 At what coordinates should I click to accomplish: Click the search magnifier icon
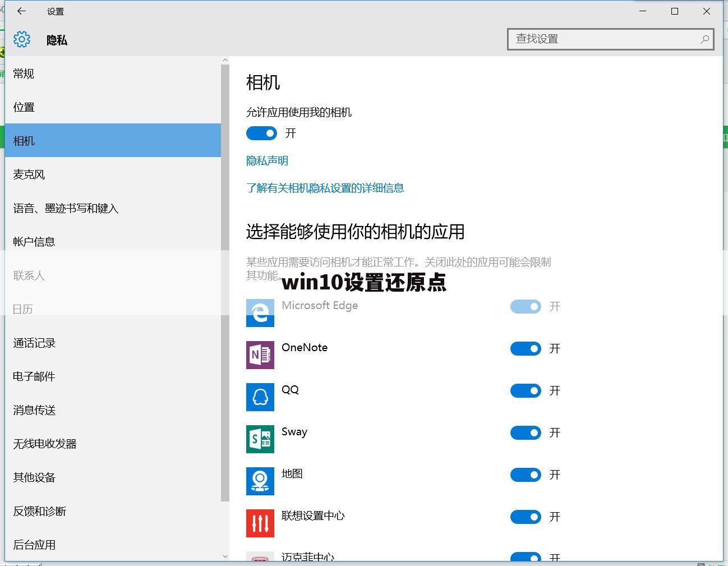point(704,39)
